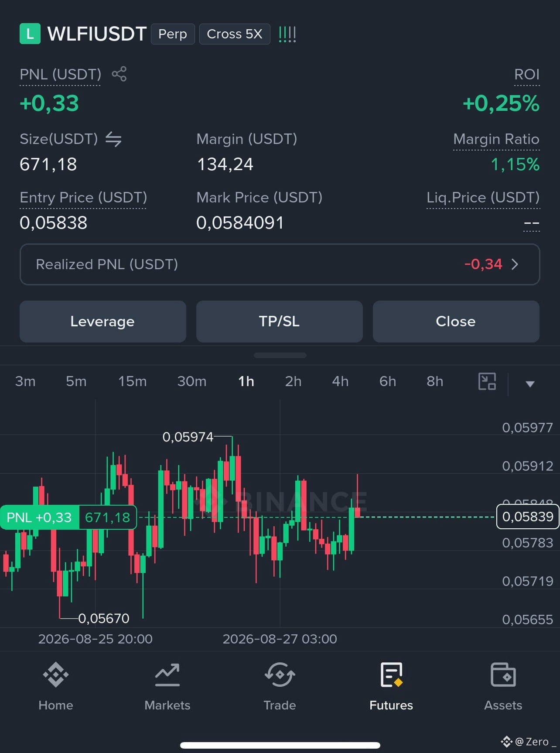The width and height of the screenshot is (560, 753).
Task: Open the TP/SL settings button
Action: click(280, 322)
